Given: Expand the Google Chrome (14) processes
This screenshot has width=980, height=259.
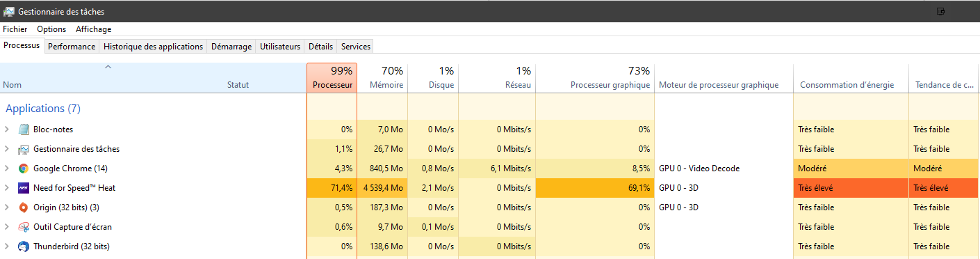Looking at the screenshot, I should tap(7, 168).
